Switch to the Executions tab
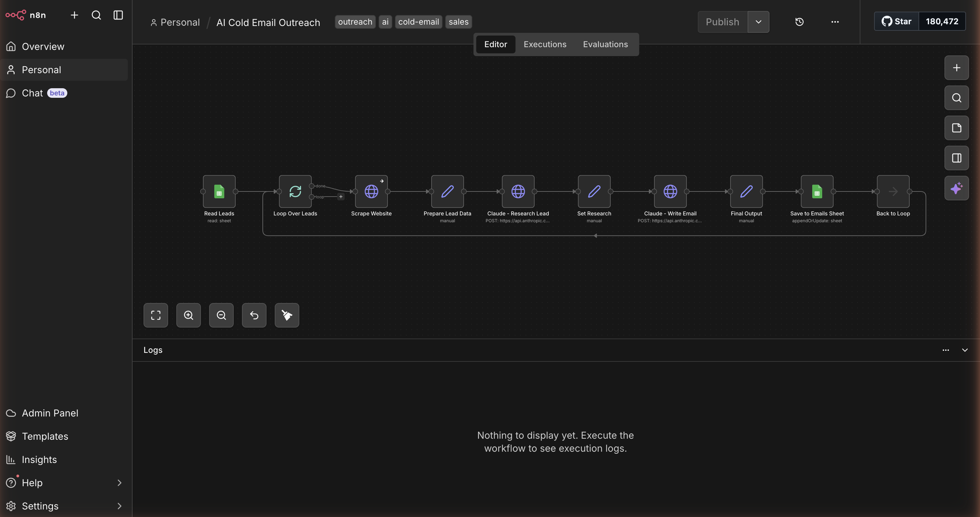 click(x=544, y=44)
